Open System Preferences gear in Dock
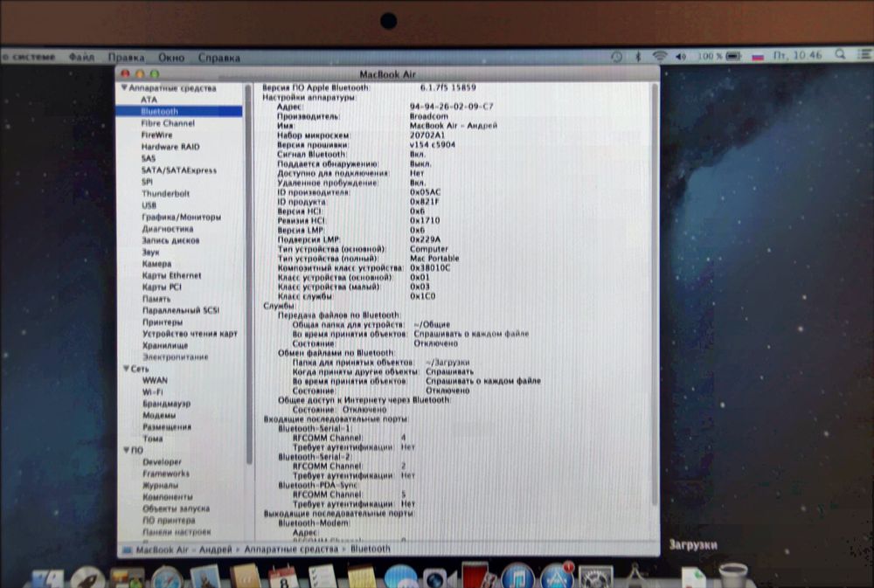 tap(595, 577)
